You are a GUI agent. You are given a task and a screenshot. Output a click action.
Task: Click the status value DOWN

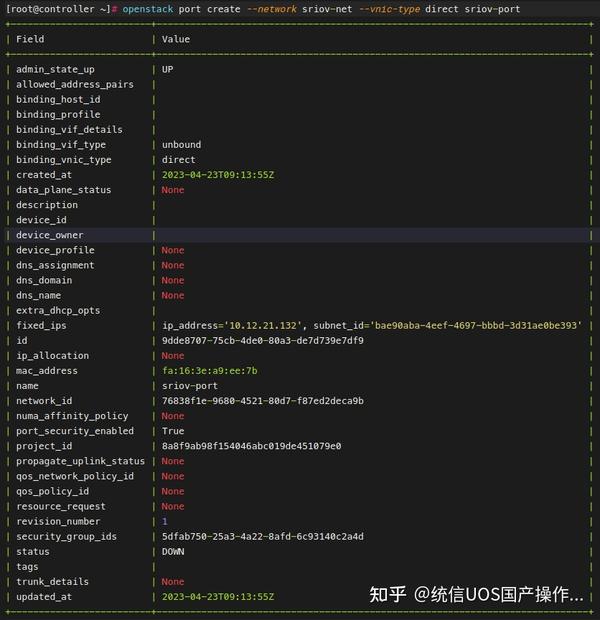coord(173,551)
